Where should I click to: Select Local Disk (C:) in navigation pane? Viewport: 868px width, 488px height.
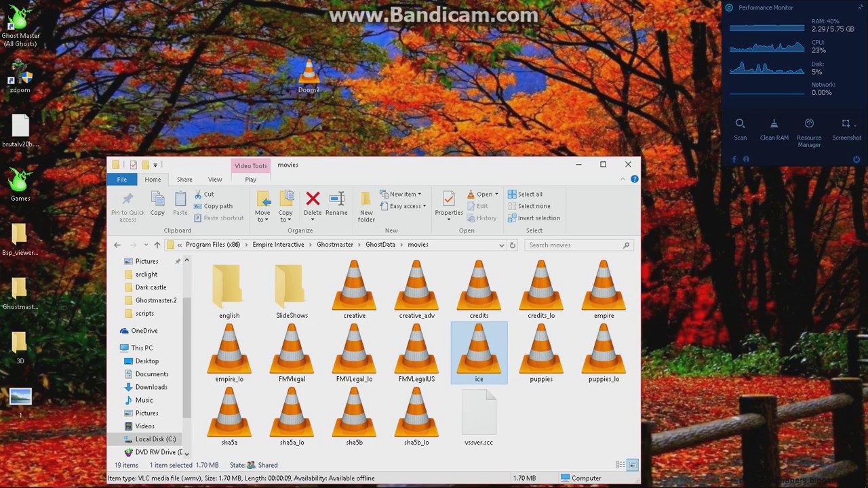pyautogui.click(x=149, y=439)
